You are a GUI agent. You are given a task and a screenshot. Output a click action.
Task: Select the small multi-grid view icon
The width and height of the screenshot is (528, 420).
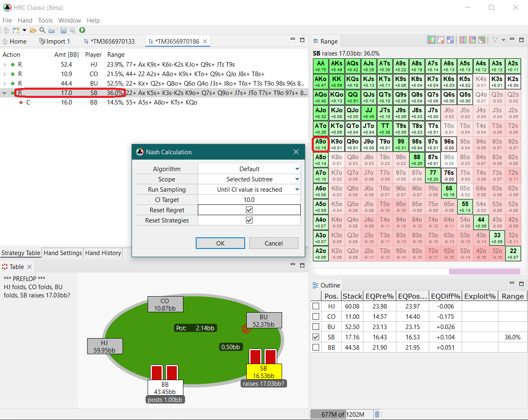482,40
